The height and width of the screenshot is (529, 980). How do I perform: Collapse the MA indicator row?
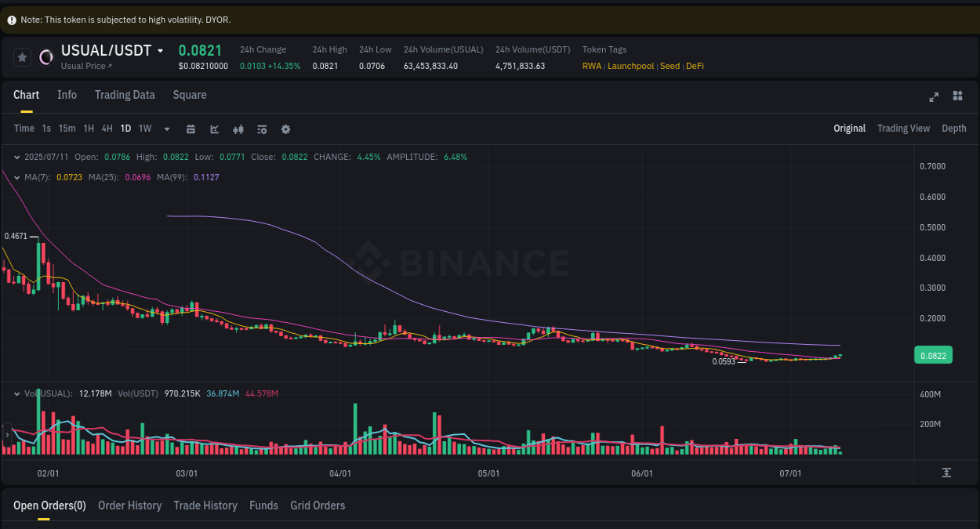(x=16, y=177)
